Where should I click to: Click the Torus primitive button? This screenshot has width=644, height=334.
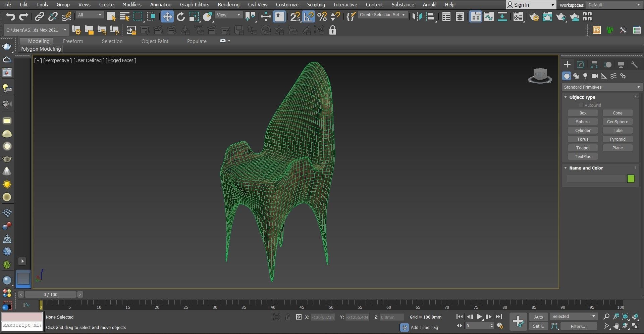(583, 139)
